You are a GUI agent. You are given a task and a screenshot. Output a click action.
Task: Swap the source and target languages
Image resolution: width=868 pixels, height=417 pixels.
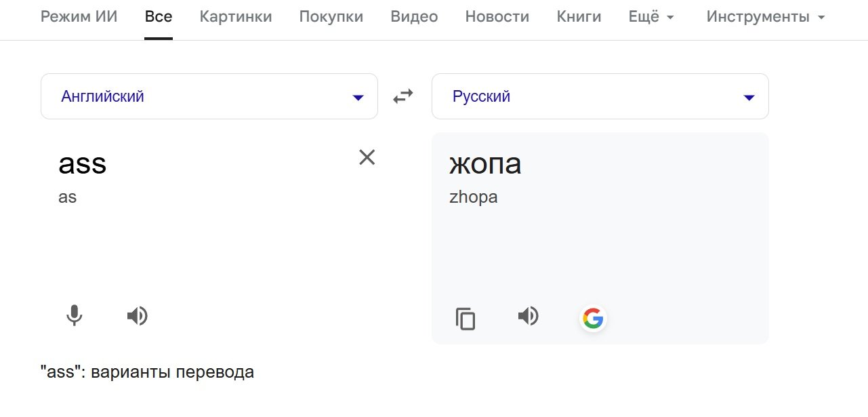pyautogui.click(x=403, y=97)
